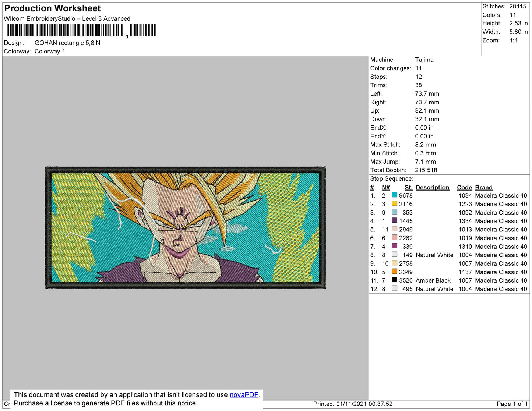Click the Production Worksheet title

coord(52,8)
